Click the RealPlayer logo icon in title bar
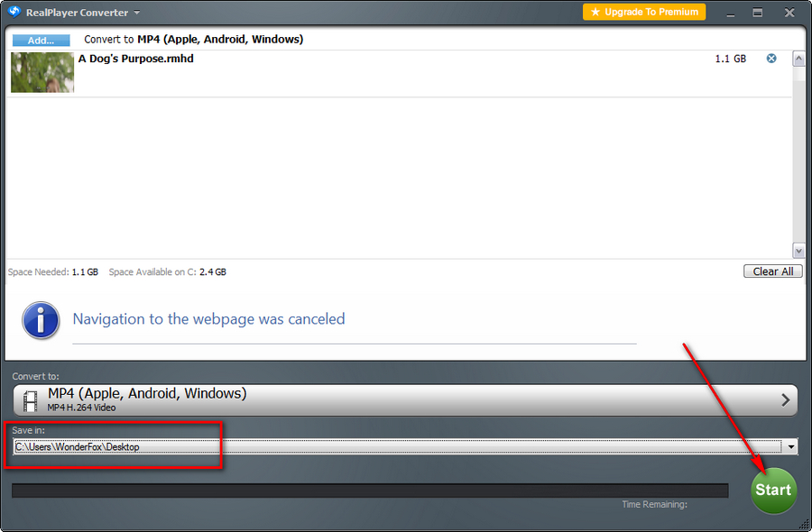Viewport: 812px width, 532px height. click(14, 12)
